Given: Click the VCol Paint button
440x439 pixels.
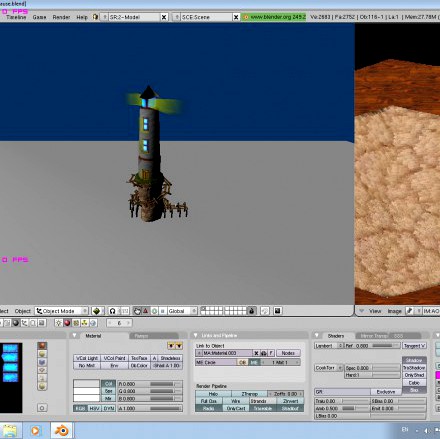Looking at the screenshot, I should pos(114,358).
